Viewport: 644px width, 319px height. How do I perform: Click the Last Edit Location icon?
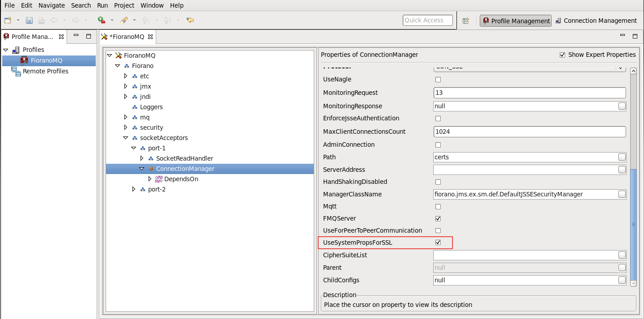190,20
